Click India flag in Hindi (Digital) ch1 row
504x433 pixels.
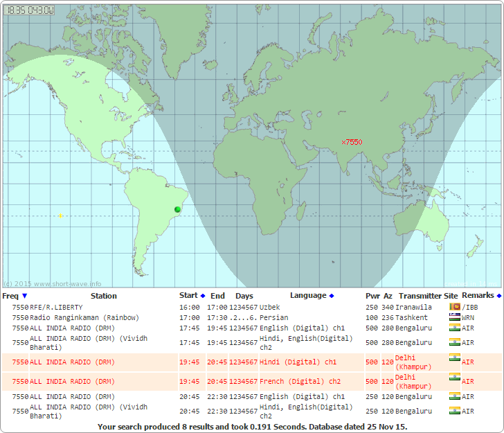pyautogui.click(x=454, y=357)
